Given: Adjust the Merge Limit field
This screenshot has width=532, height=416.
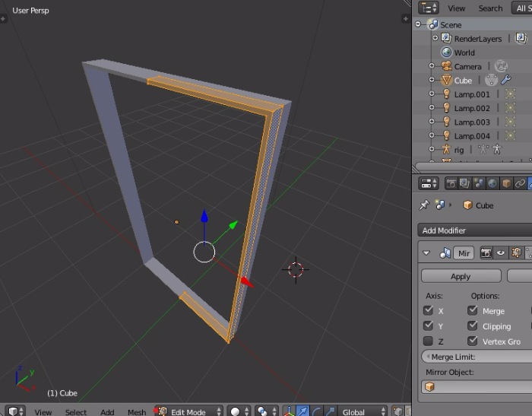Looking at the screenshot, I should [x=477, y=357].
